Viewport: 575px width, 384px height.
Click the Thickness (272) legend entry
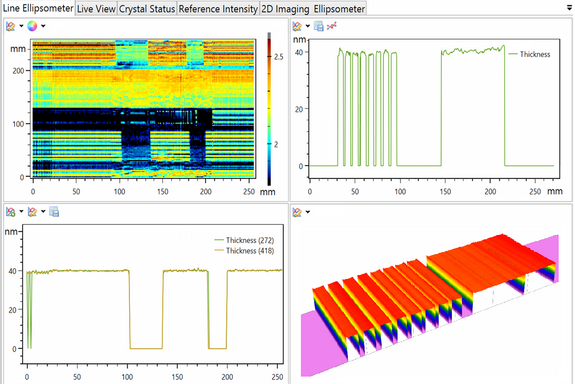(244, 240)
